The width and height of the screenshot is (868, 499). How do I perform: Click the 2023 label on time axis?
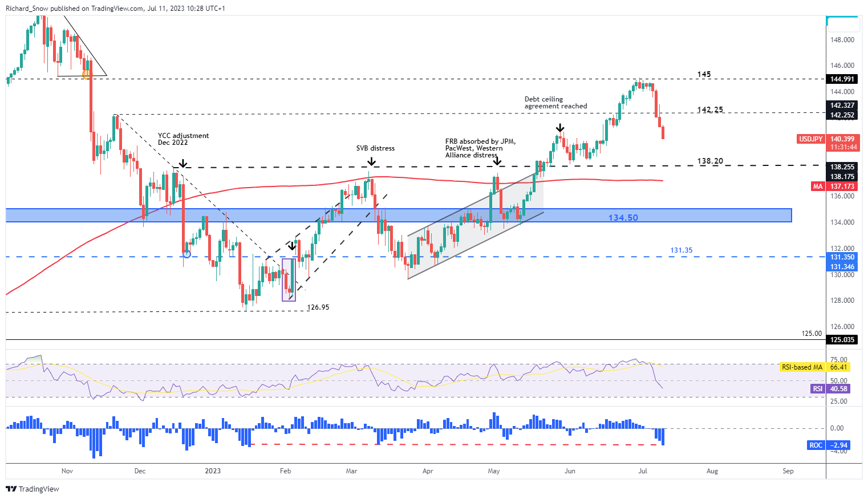[x=213, y=471]
